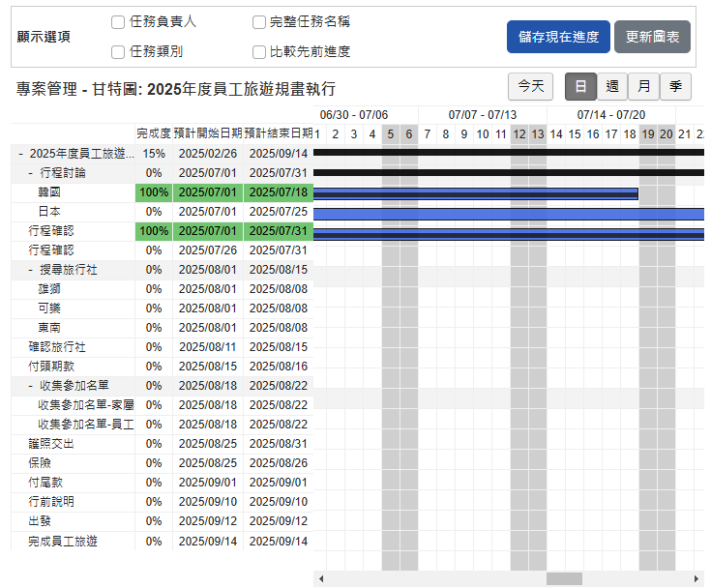Enable the 比較先前進度 checkbox

click(259, 52)
